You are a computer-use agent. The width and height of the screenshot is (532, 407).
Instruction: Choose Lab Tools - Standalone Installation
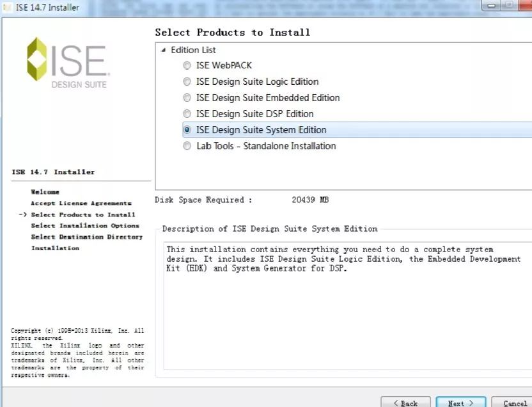click(x=187, y=146)
